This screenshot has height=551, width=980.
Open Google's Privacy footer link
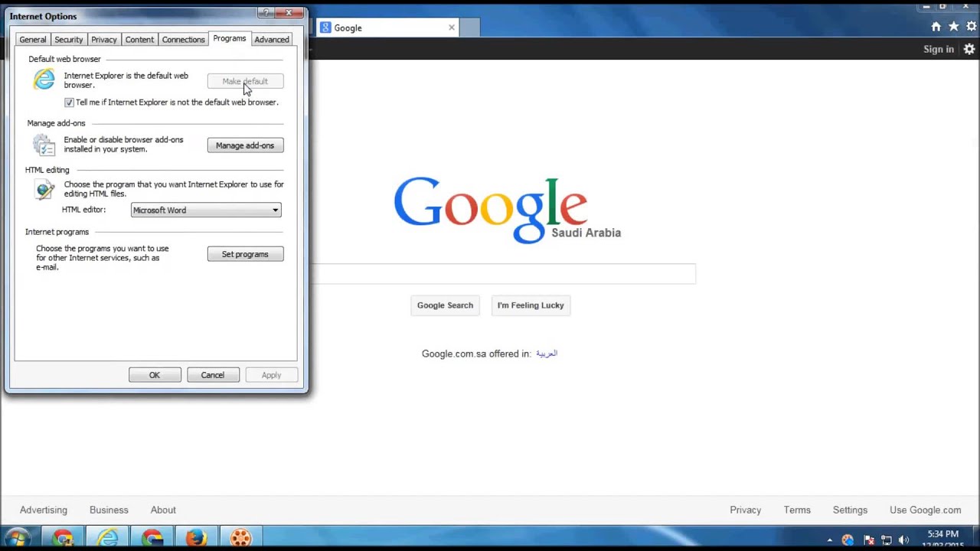click(745, 510)
